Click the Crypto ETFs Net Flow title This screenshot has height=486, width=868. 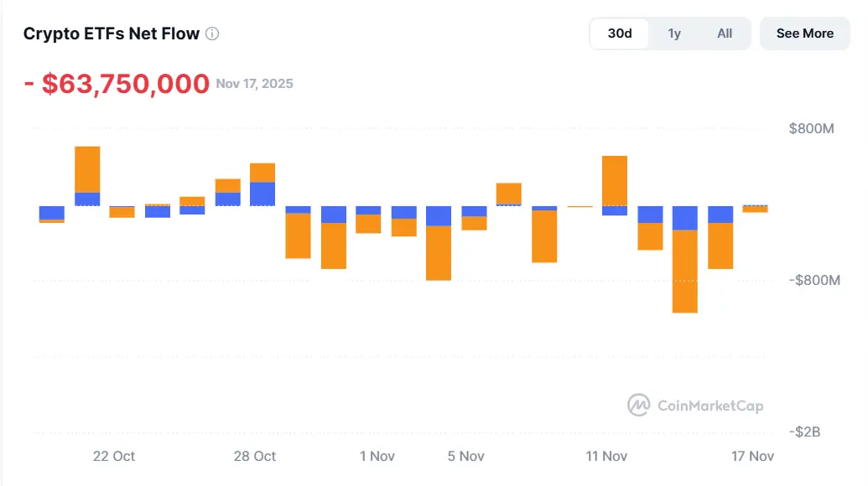pyautogui.click(x=111, y=34)
